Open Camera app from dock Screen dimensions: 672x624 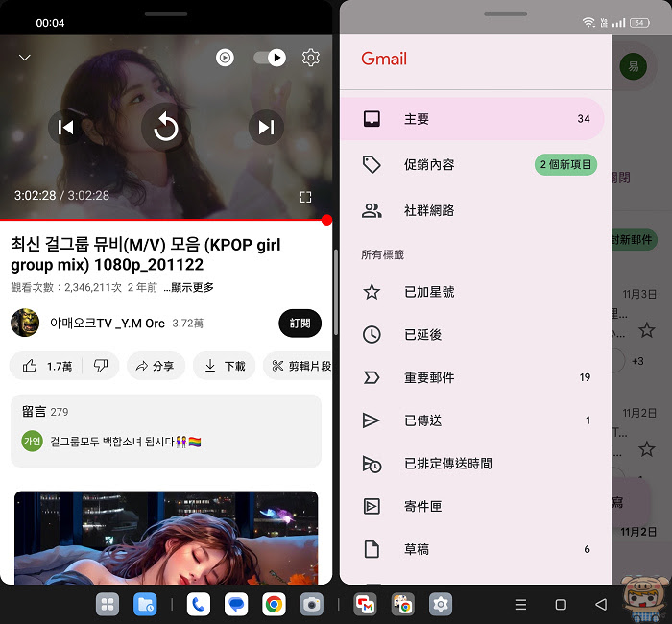point(312,604)
